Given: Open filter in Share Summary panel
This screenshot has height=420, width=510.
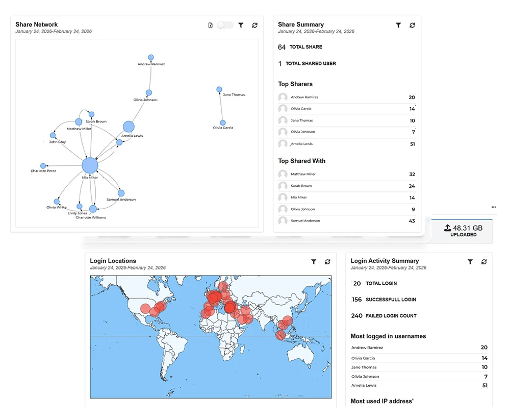Looking at the screenshot, I should (398, 25).
